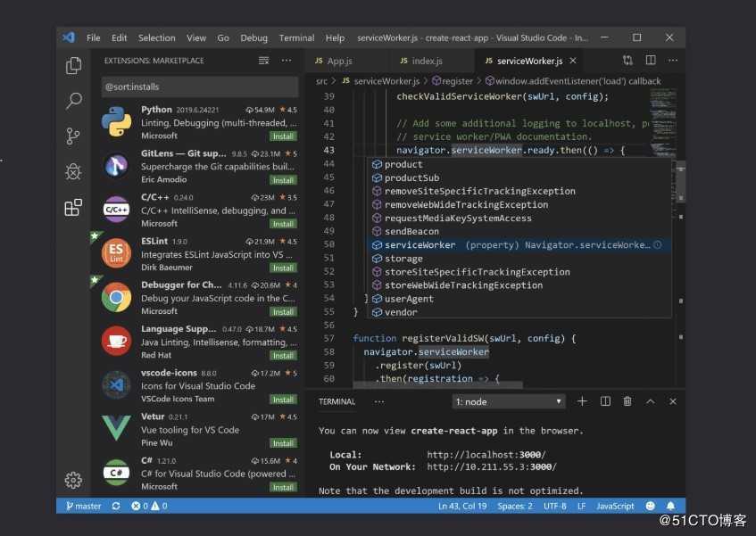Screen dimensions: 756x536
Task: Open notifications bell in status bar
Action: [x=670, y=506]
